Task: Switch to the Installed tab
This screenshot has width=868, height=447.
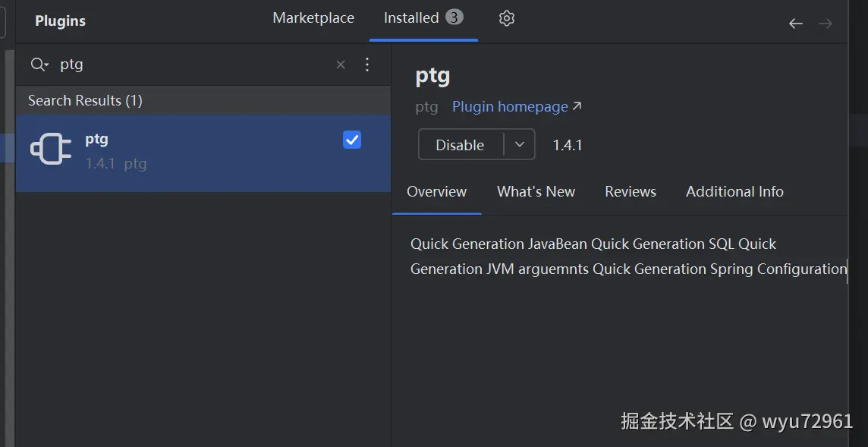Action: pos(411,18)
